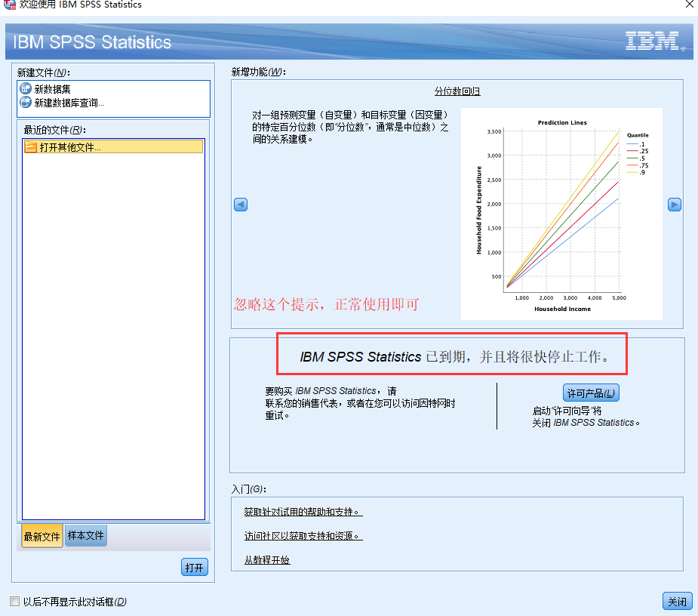Click the 关闭 button at bottom right
This screenshot has width=698, height=616.
coord(677,602)
